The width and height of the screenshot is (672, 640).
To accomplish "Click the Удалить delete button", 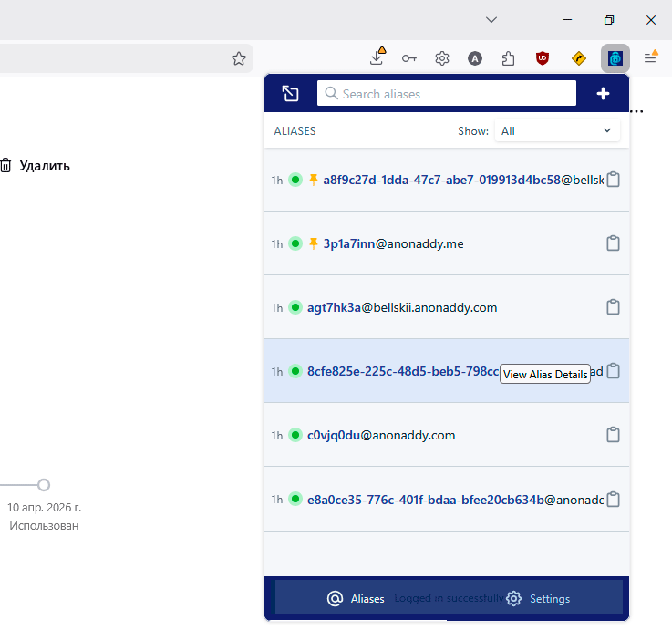I will pyautogui.click(x=36, y=166).
